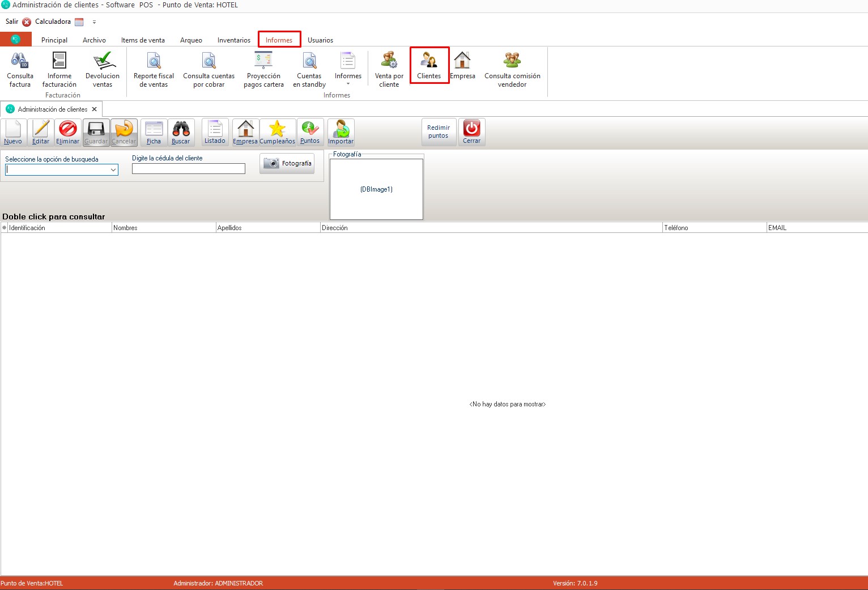Open the Cumpleaños star icon
The width and height of the screenshot is (868, 590).
coord(277,132)
